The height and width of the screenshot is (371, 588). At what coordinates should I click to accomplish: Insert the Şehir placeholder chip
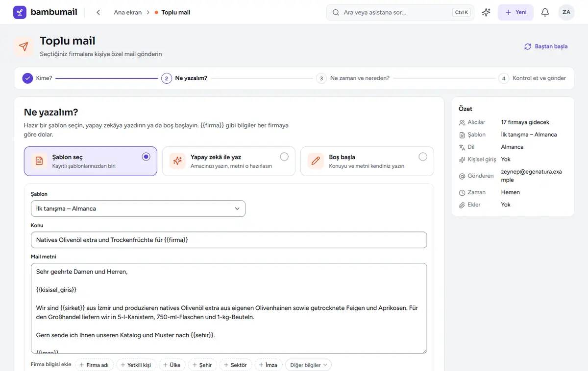202,365
